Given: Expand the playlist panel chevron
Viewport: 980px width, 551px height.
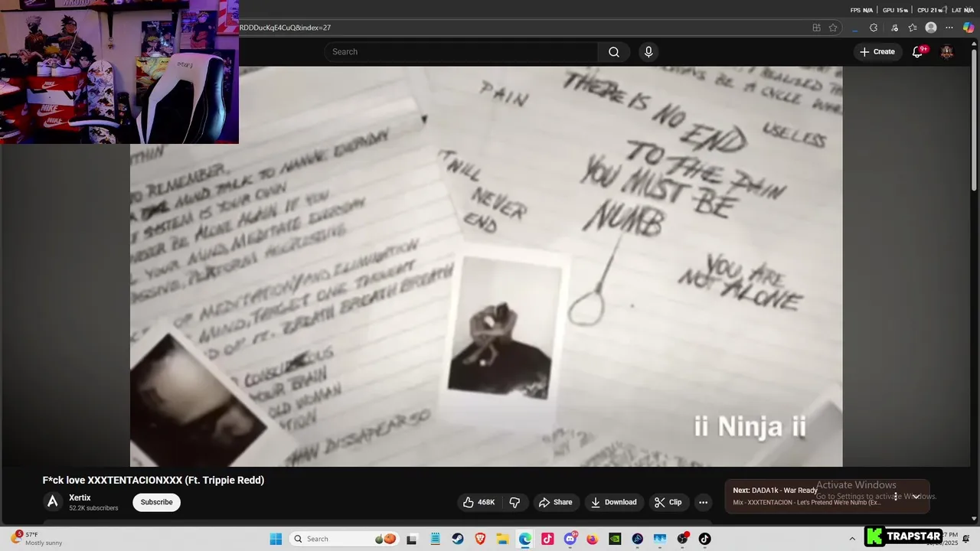Looking at the screenshot, I should (916, 497).
